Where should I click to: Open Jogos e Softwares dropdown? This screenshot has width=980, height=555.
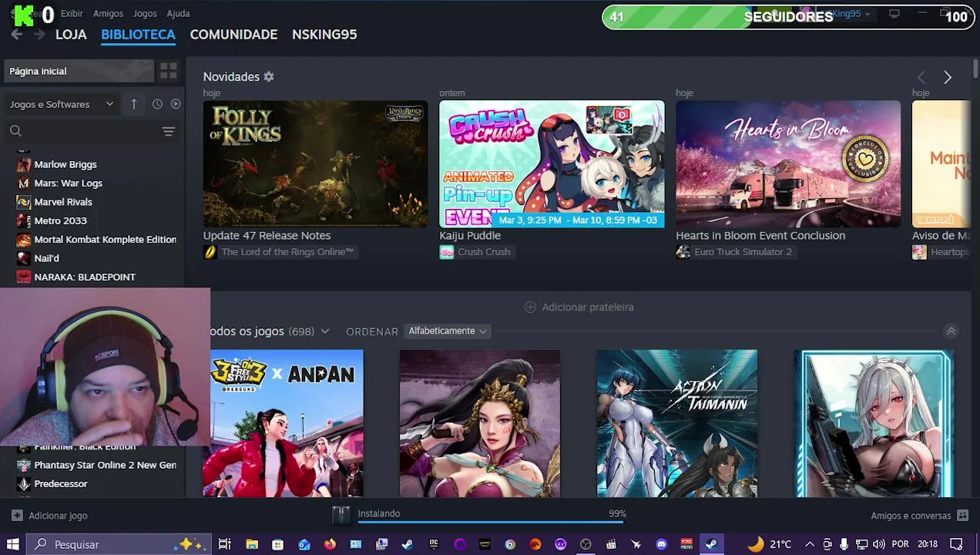(62, 104)
